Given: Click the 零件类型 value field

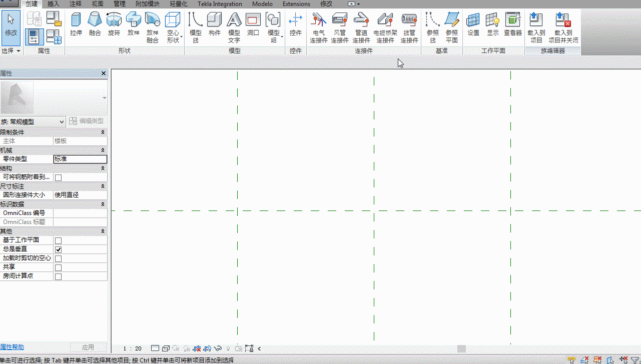Looking at the screenshot, I should 80,159.
